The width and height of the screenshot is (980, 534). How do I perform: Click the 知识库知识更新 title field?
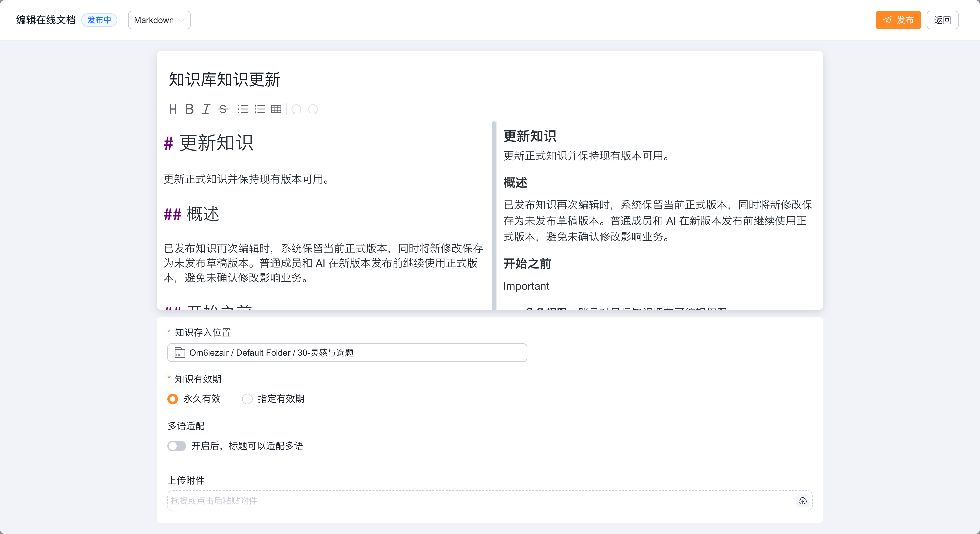[490, 79]
